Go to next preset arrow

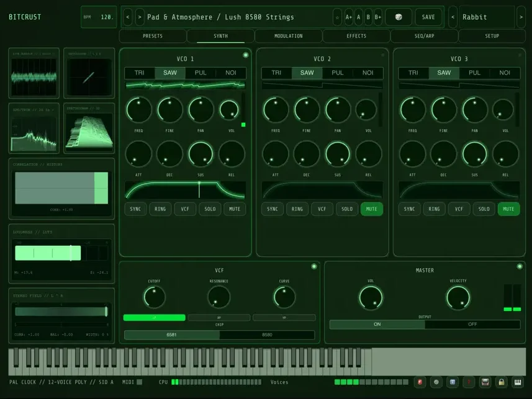[x=140, y=17]
